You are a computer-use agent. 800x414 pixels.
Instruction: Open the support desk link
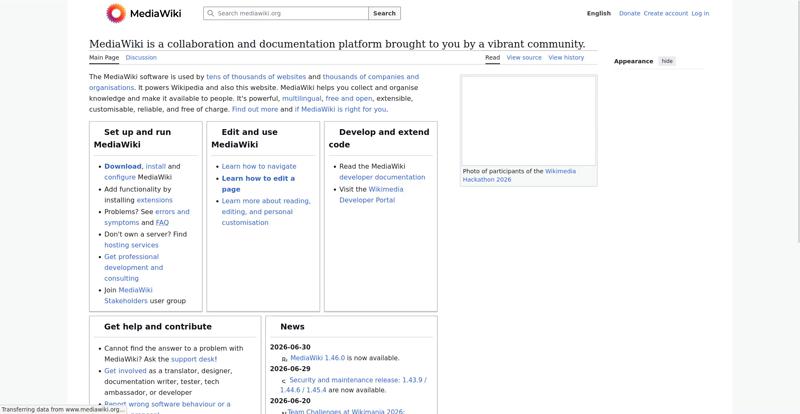click(x=194, y=359)
